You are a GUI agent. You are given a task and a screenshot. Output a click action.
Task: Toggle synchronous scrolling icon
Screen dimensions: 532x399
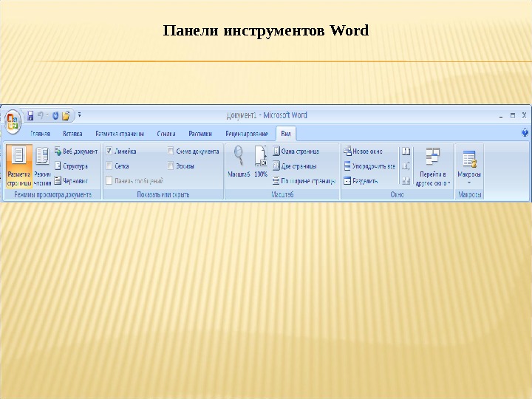point(406,166)
